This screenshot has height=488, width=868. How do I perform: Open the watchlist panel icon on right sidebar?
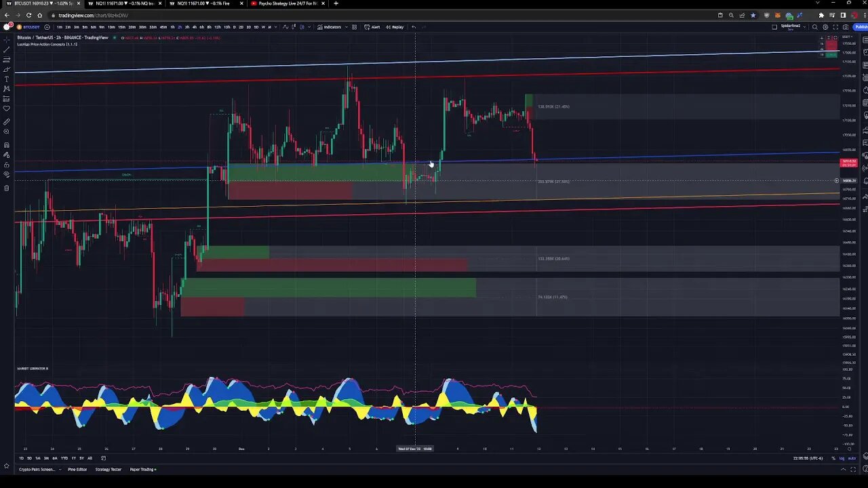click(865, 40)
